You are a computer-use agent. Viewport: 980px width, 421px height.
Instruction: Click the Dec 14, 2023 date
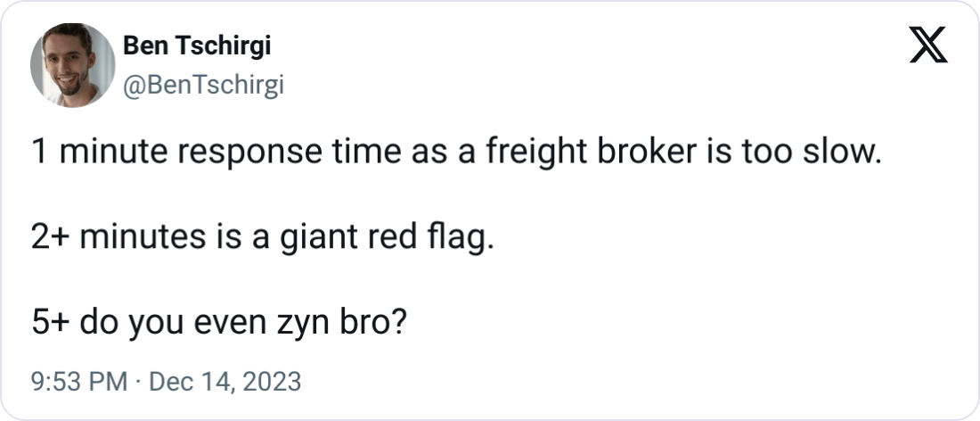(225, 382)
